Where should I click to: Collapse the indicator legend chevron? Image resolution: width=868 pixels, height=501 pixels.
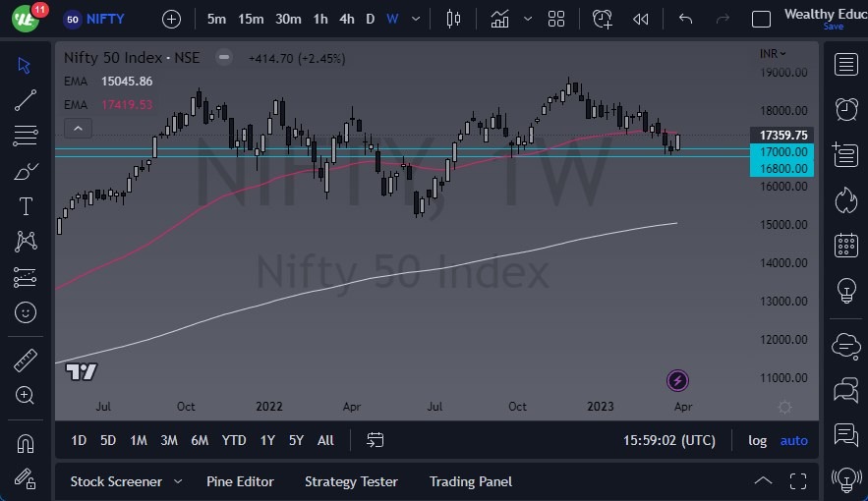(77, 128)
